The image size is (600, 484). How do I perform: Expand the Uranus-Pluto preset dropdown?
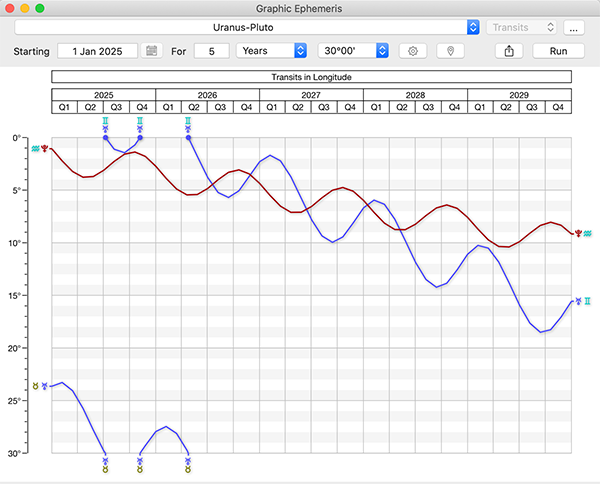click(473, 27)
